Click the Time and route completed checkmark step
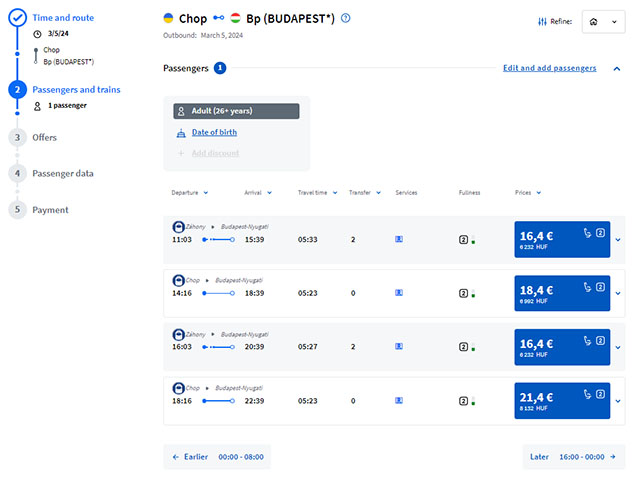Image resolution: width=640 pixels, height=484 pixels. [x=18, y=18]
